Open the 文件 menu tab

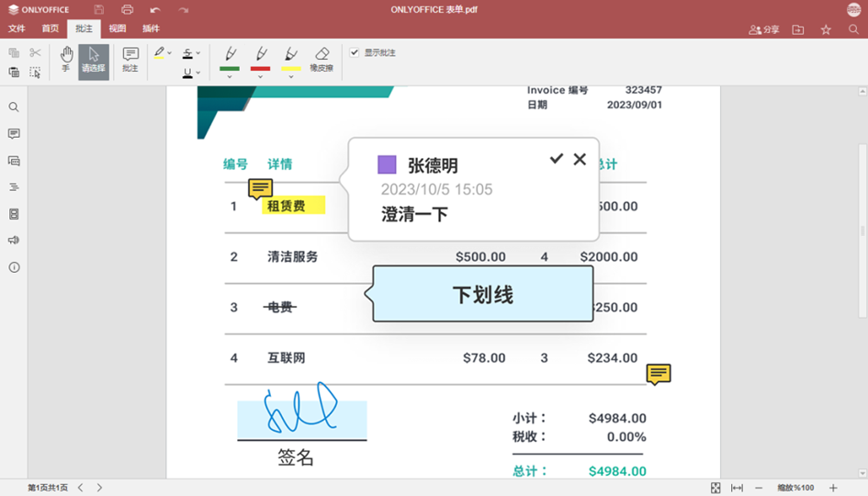tap(17, 28)
